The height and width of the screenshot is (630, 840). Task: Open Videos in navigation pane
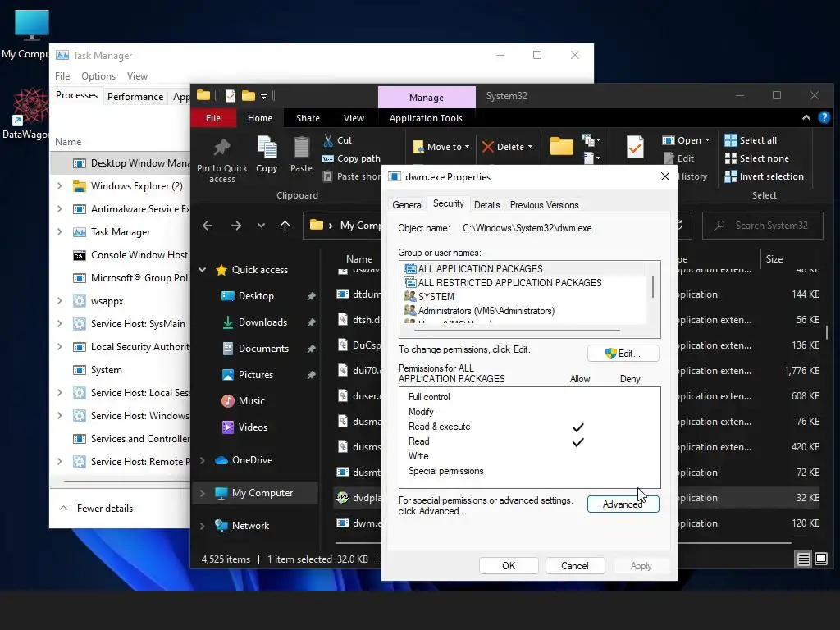[x=253, y=427]
